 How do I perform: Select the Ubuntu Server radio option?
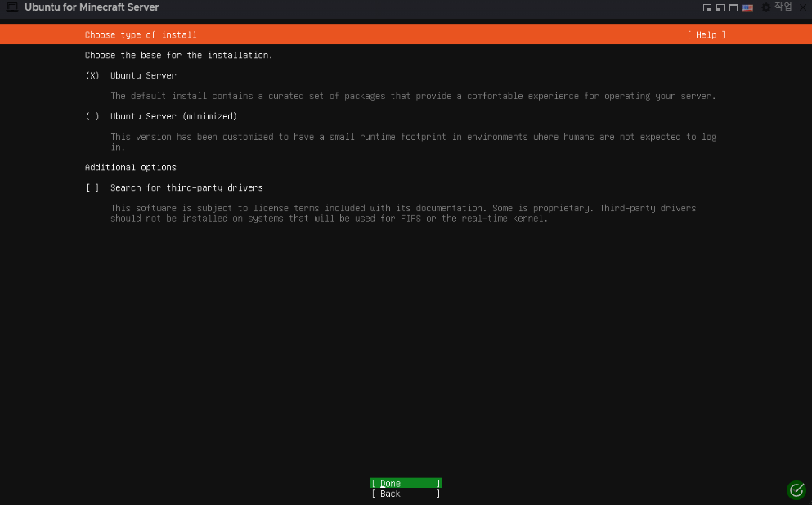coord(92,75)
